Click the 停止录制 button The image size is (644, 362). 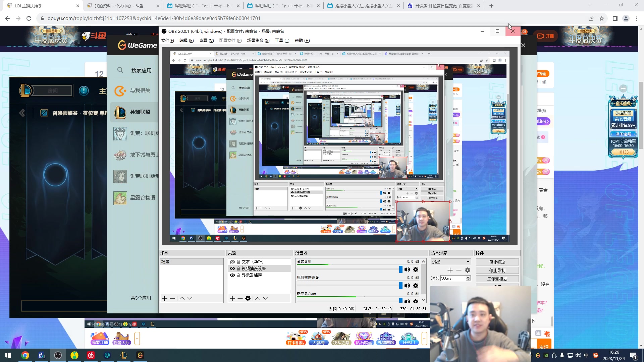497,270
